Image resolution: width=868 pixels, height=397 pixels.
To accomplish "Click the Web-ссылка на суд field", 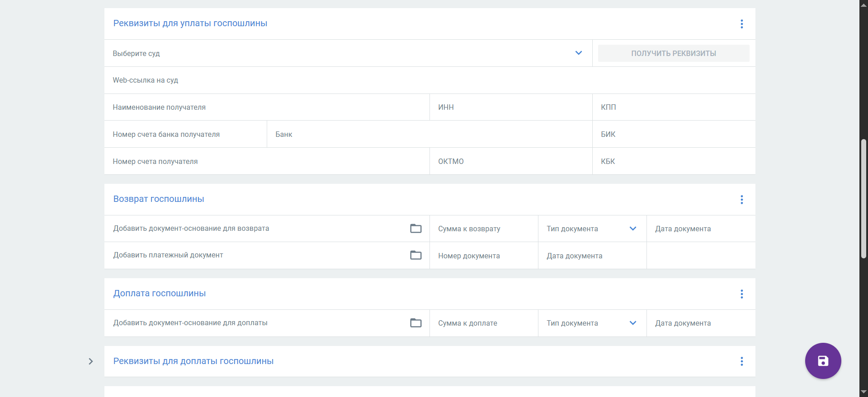I will [429, 80].
